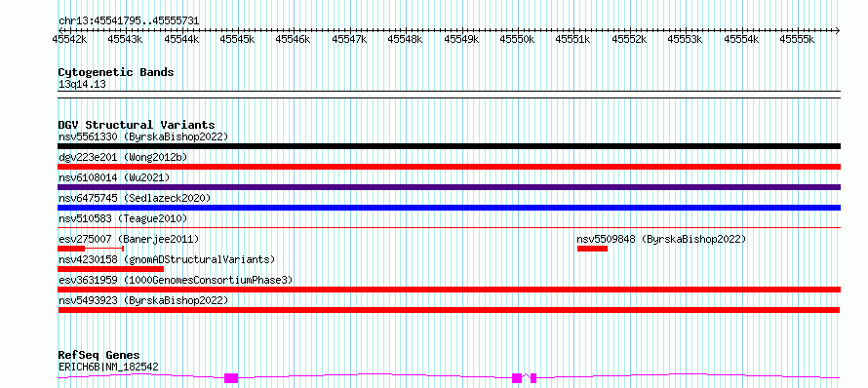Screen dimensions: 868x388
Task: Click the 45552k ruler tick label
Action: point(629,39)
